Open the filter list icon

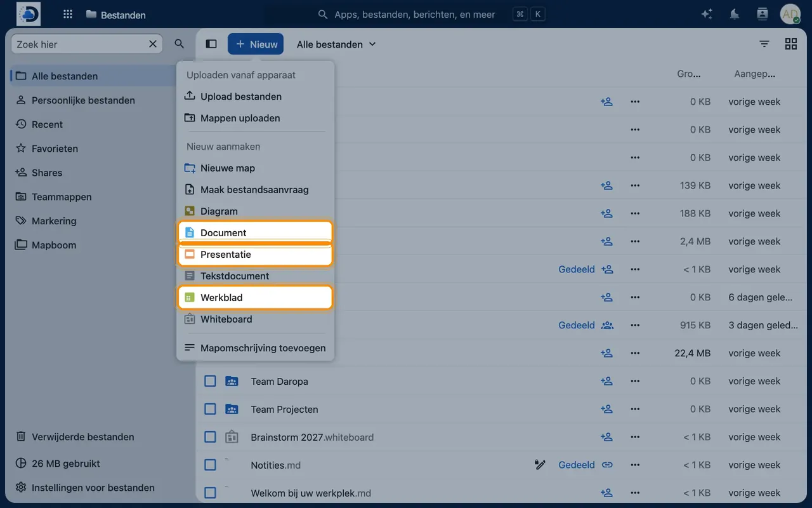tap(764, 44)
